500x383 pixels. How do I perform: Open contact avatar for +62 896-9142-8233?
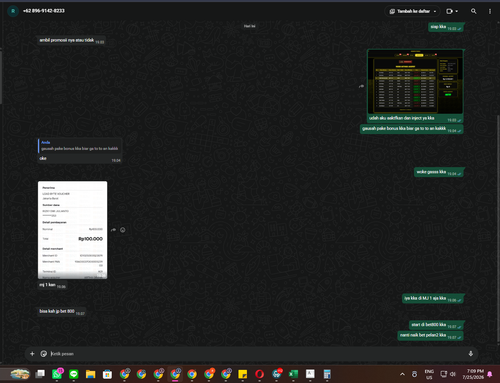click(x=13, y=11)
